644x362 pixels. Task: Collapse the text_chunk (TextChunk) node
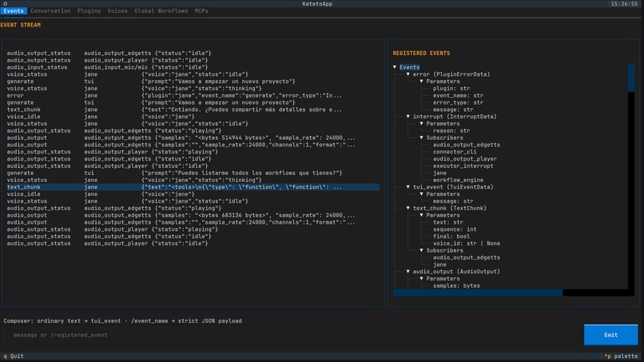[408, 209]
